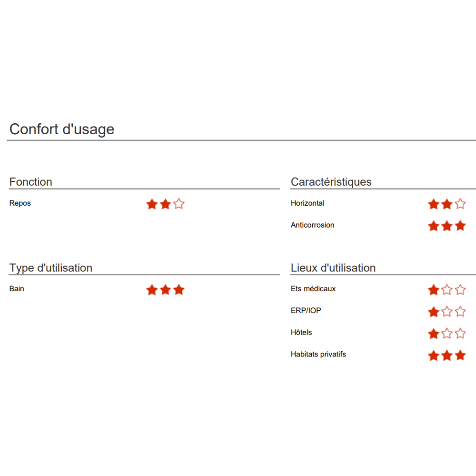Viewport: 476px width, 476px height.
Task: Click the Anticorrosion star rating
Action: pyautogui.click(x=447, y=226)
